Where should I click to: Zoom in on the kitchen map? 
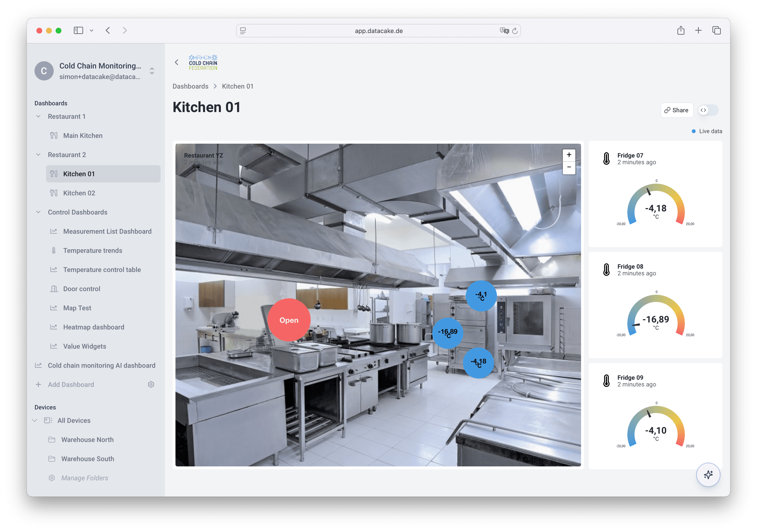point(569,155)
